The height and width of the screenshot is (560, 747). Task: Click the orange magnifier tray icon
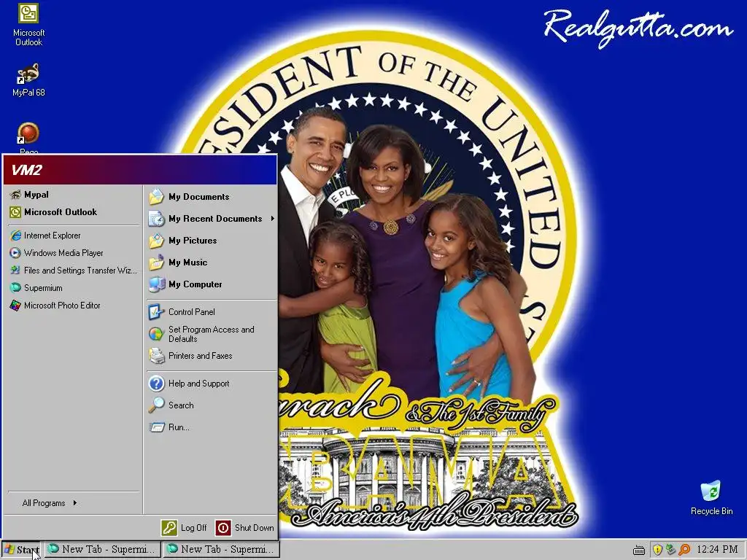point(684,550)
